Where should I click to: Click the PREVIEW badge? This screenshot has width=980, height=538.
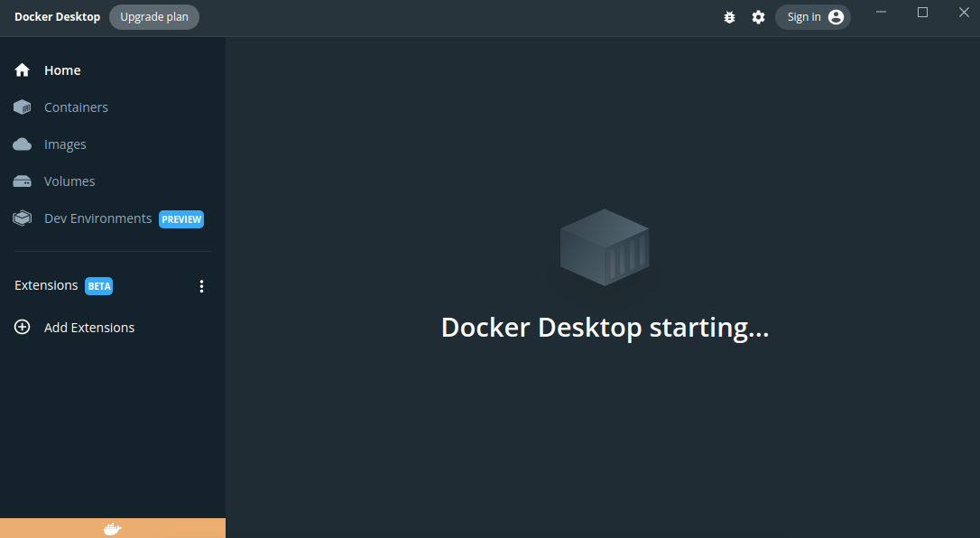(x=181, y=219)
